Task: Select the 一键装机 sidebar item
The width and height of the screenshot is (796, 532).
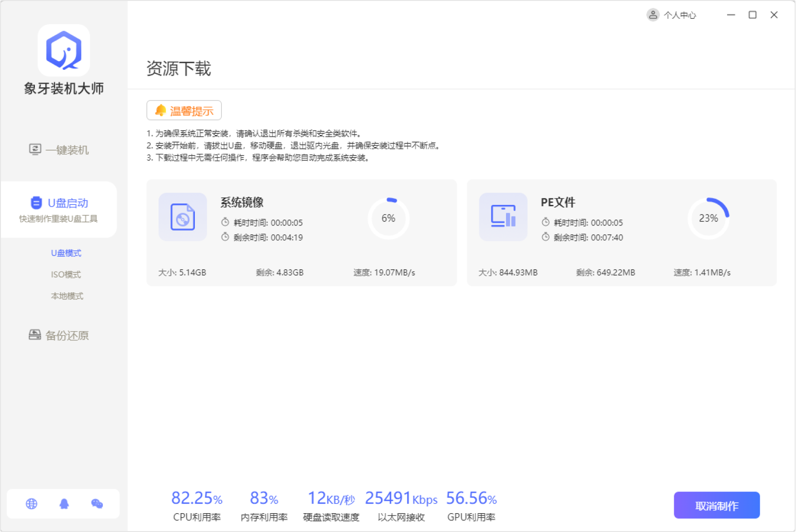Action: point(59,150)
